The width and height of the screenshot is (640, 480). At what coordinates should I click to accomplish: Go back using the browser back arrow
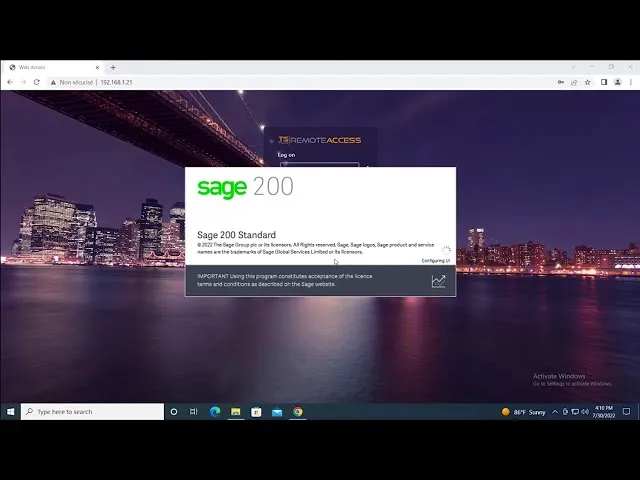(10, 82)
